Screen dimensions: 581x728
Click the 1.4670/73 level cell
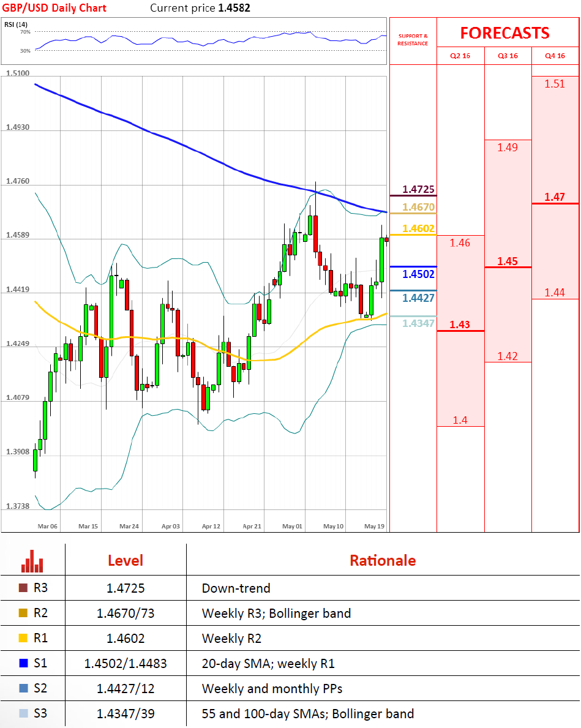click(126, 614)
